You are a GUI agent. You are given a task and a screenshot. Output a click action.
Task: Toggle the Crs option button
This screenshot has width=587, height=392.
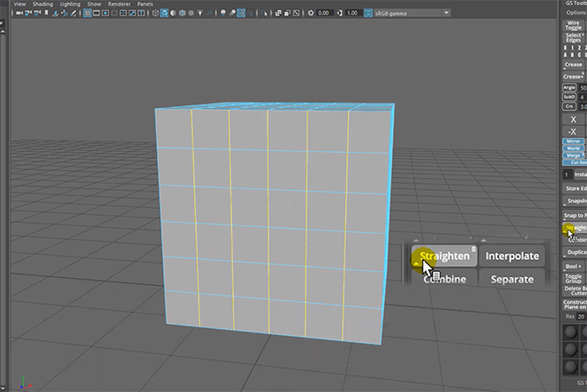coord(569,106)
